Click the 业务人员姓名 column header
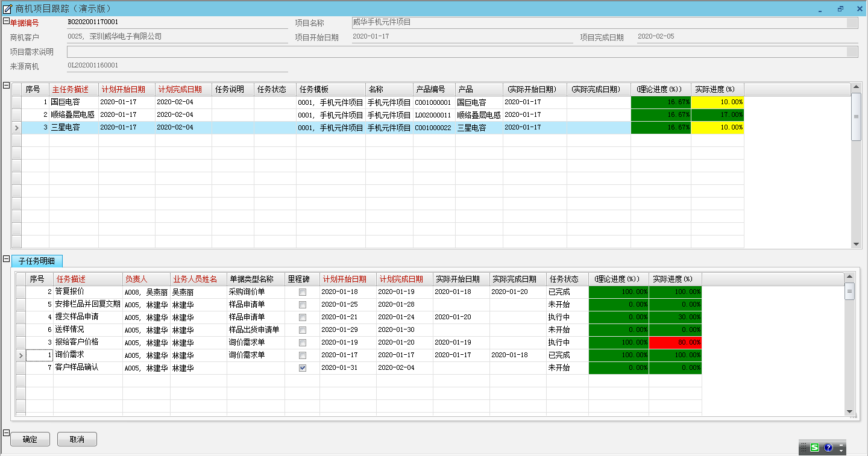The width and height of the screenshot is (868, 456). tap(198, 279)
